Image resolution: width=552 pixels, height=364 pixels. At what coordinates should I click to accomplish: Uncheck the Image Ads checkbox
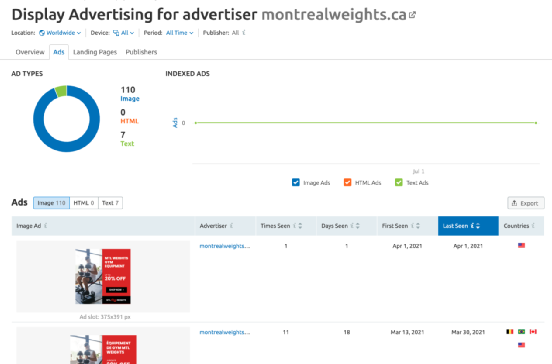point(296,182)
